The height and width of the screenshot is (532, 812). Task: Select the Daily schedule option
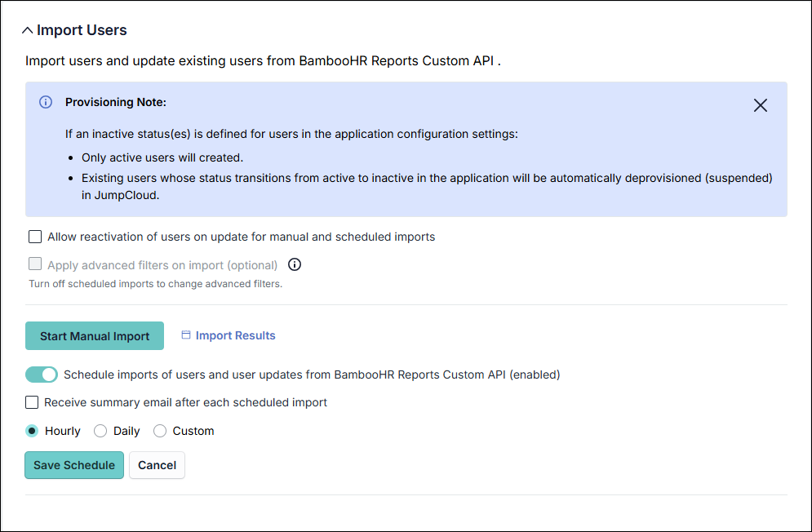[x=100, y=431]
